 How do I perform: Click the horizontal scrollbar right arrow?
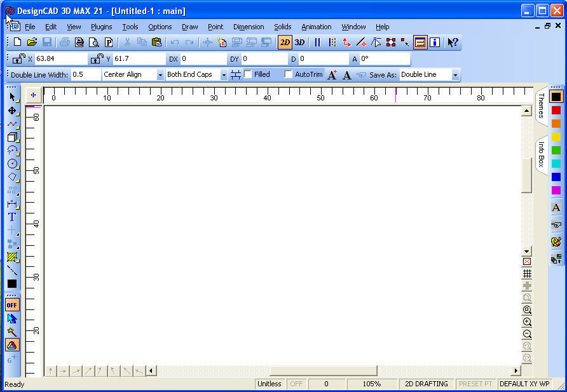(x=516, y=370)
